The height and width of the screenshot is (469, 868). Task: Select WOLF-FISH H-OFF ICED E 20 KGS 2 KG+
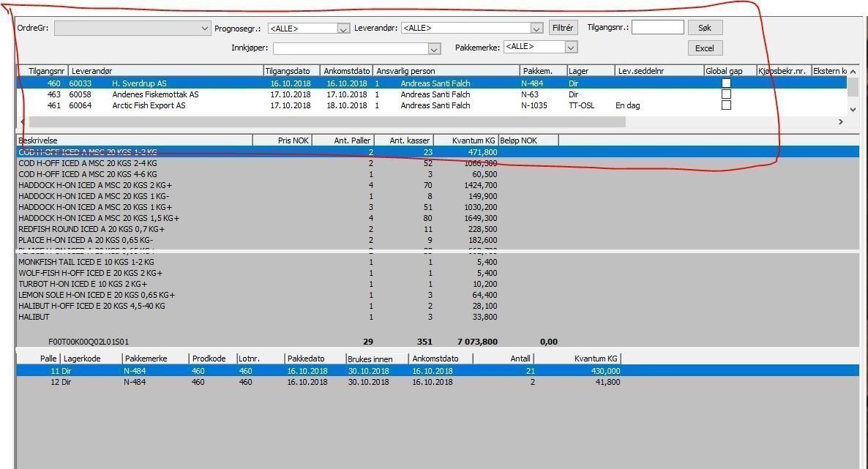438,273
